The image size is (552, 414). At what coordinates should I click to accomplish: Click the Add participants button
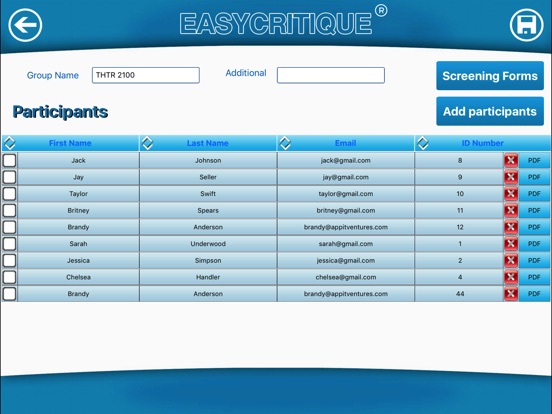click(x=490, y=111)
